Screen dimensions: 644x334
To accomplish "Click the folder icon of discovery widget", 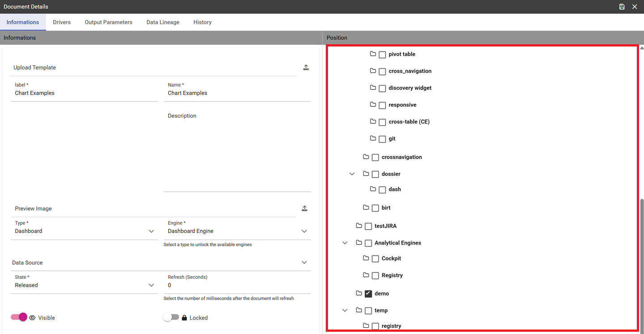I will point(373,88).
